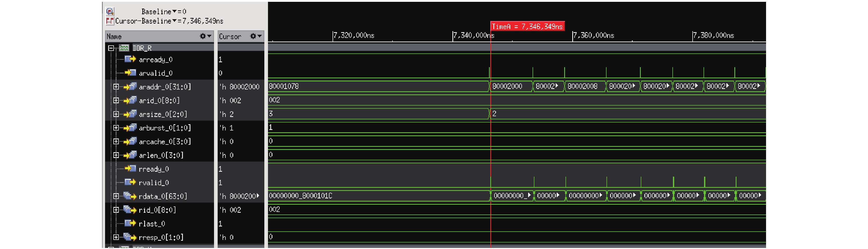The height and width of the screenshot is (249, 868).
Task: Click the arid cursor value 'h 002
Action: [x=230, y=100]
